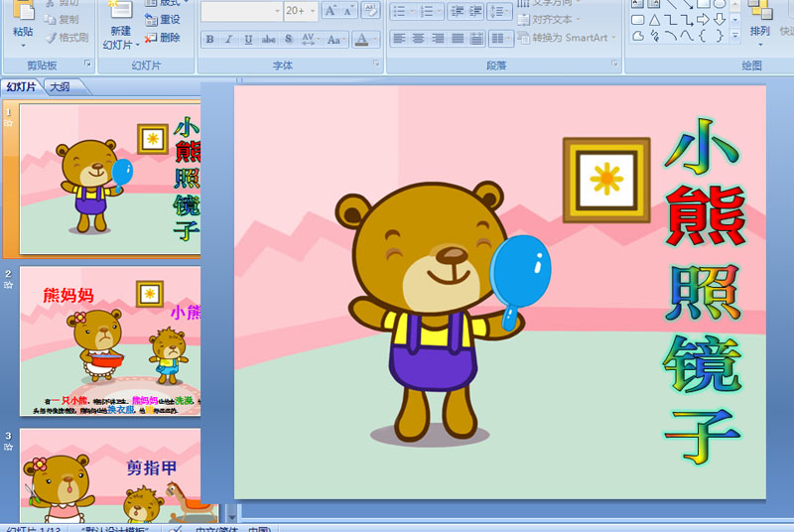The height and width of the screenshot is (532, 794).
Task: Select the elbow arrow connector shape
Action: coord(687,20)
